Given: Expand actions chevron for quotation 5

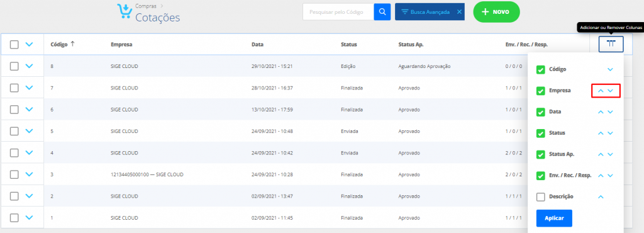Looking at the screenshot, I should [29, 131].
